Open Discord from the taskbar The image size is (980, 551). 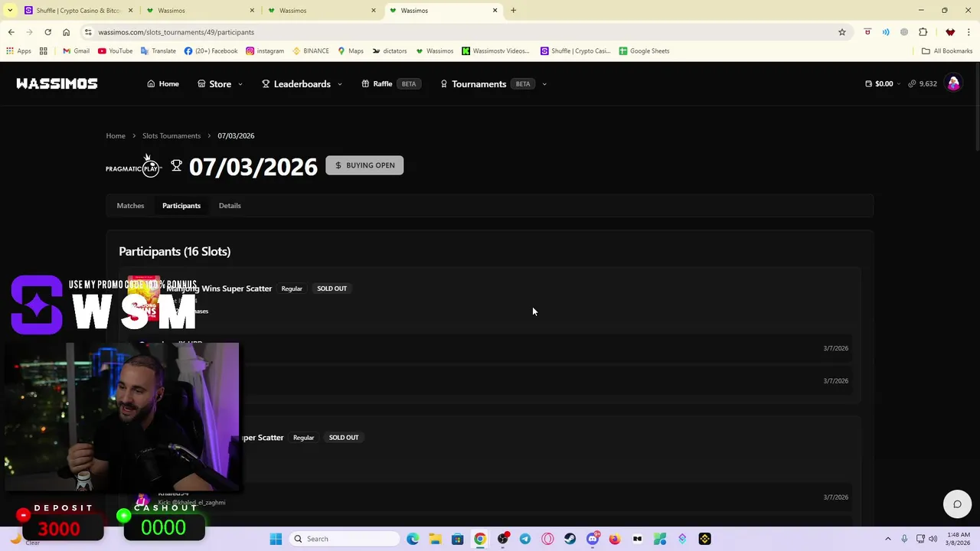[x=593, y=539]
